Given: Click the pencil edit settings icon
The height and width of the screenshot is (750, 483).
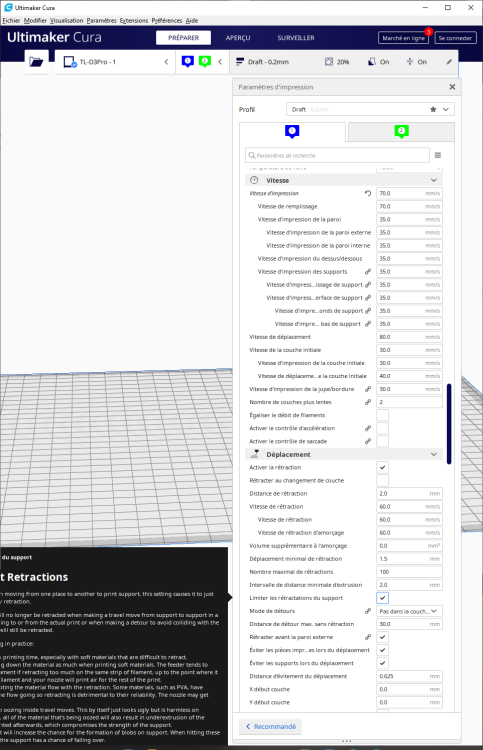Looking at the screenshot, I should click(449, 62).
